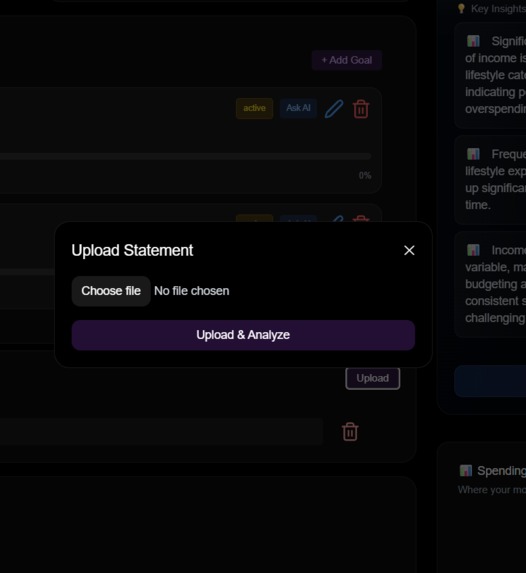Click the Upload & Analyze button
526x573 pixels.
pos(243,335)
